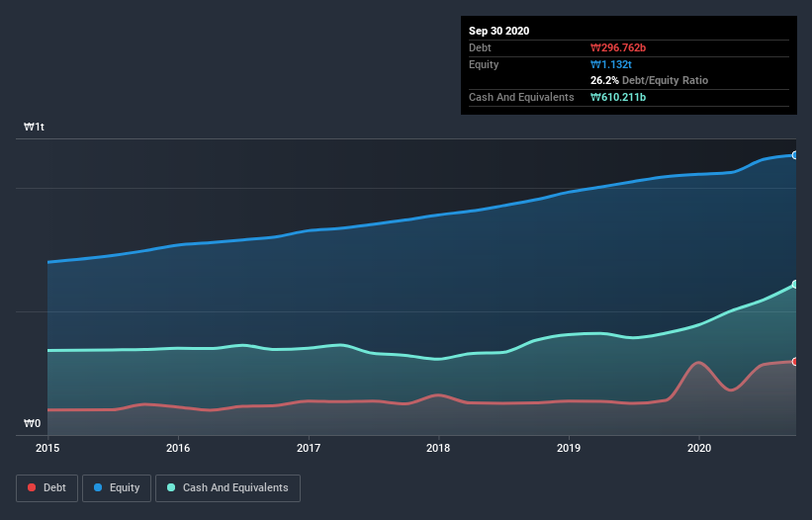
Task: Click the ₩0 y-axis label
Action: 32,423
